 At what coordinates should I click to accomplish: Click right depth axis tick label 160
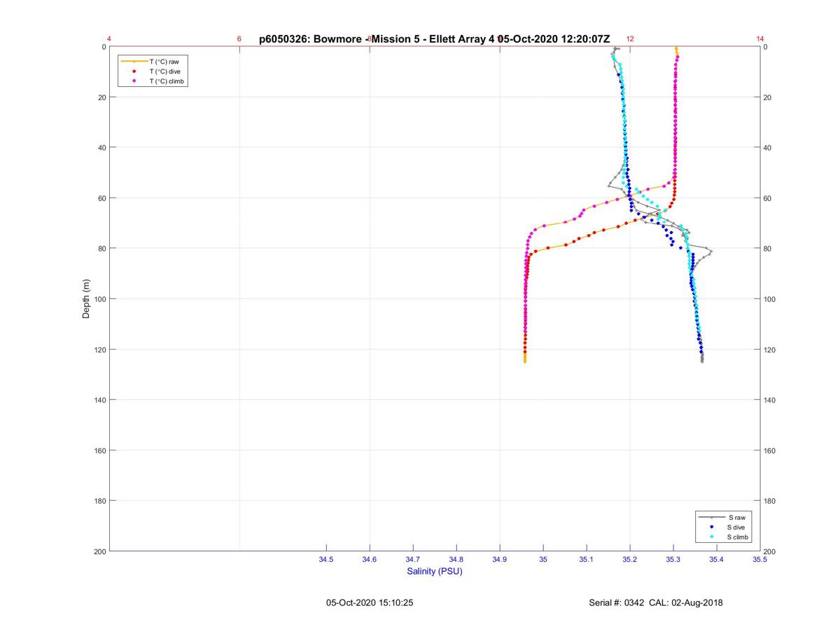pos(770,450)
